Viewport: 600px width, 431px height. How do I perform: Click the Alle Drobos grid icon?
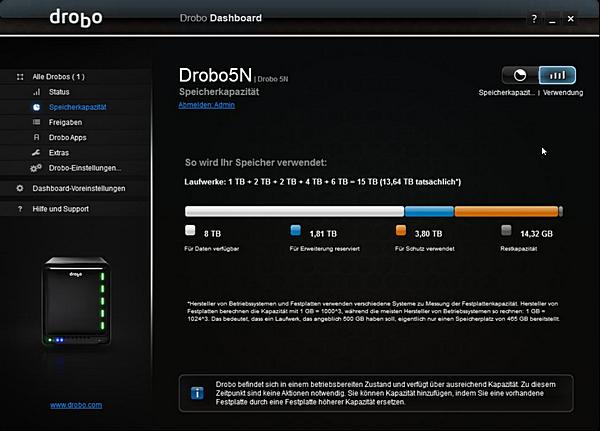point(20,77)
